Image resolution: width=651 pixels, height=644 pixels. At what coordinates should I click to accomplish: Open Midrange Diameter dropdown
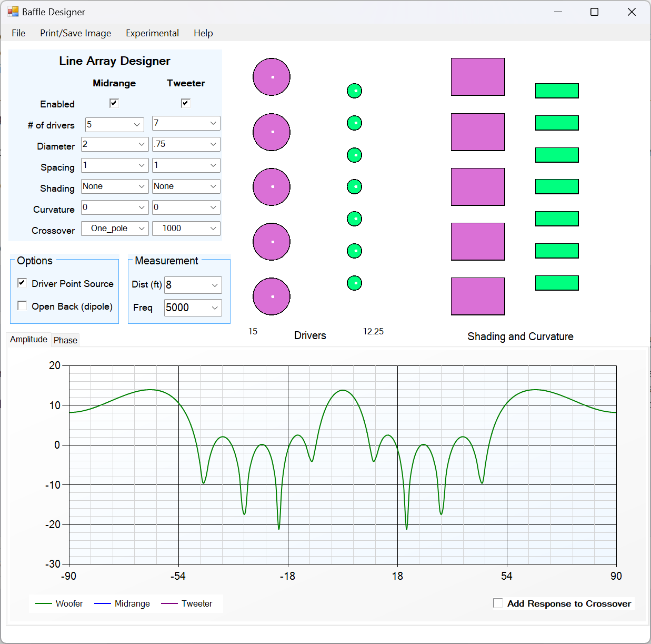point(115,144)
